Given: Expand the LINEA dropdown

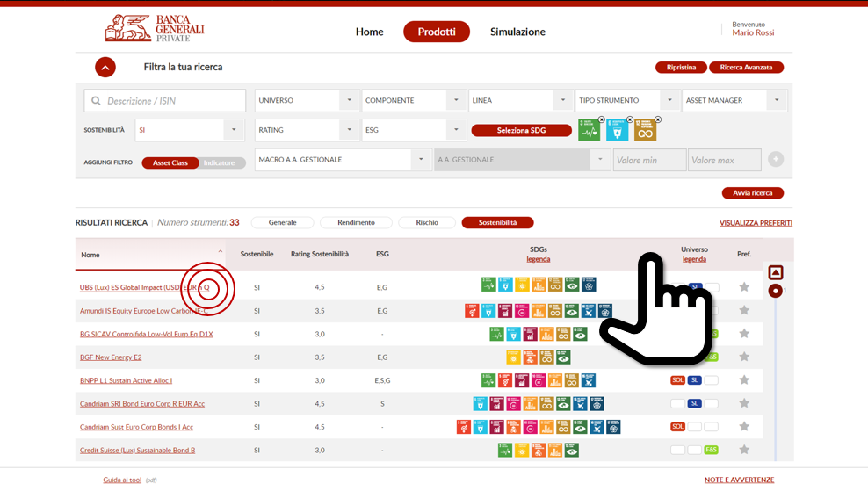Looking at the screenshot, I should (x=520, y=100).
